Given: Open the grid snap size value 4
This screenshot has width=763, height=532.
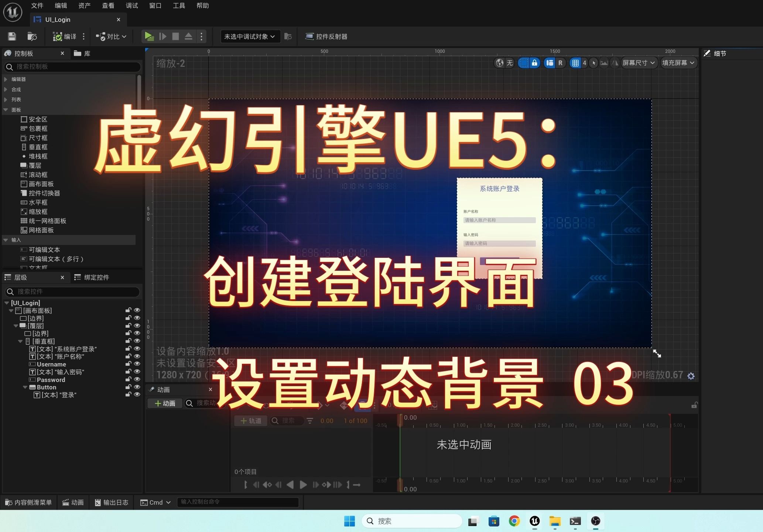Looking at the screenshot, I should [x=584, y=63].
